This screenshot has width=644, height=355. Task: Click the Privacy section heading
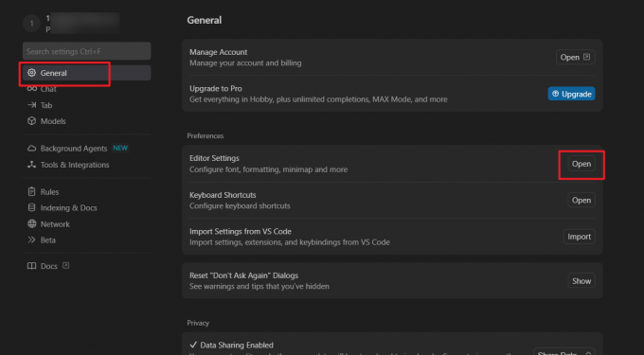(x=198, y=323)
